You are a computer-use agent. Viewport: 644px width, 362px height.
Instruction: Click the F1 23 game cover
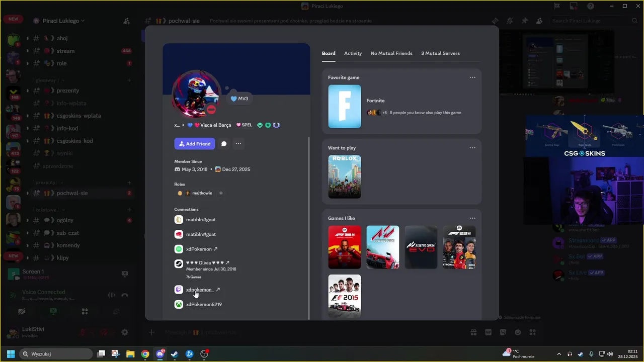459,247
